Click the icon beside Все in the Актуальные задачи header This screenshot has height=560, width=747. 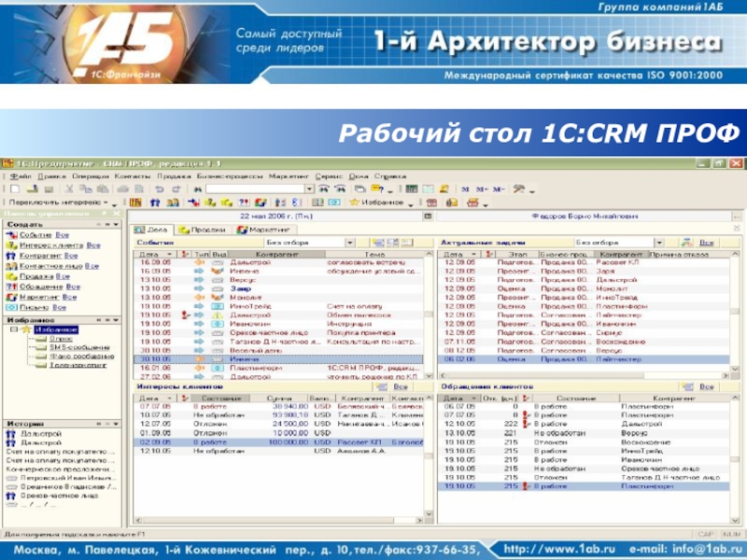(x=687, y=243)
